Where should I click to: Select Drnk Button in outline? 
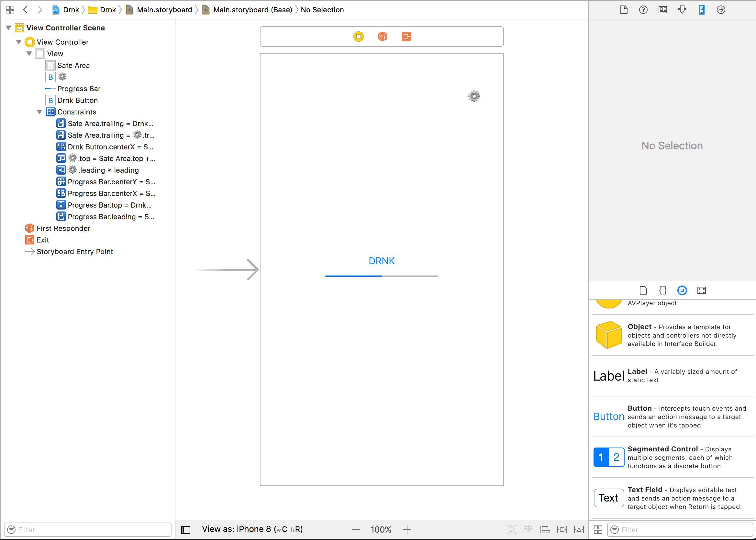point(72,100)
